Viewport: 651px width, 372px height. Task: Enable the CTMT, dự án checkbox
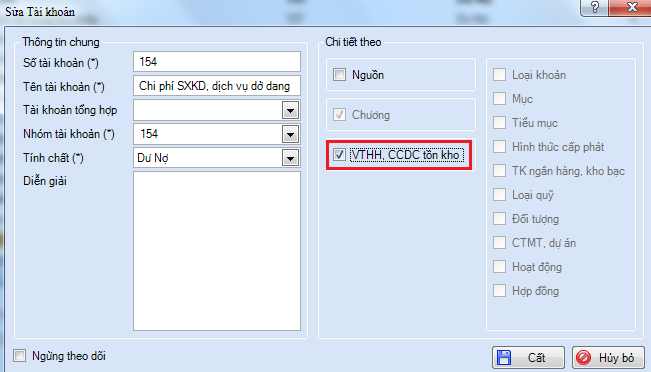click(499, 242)
